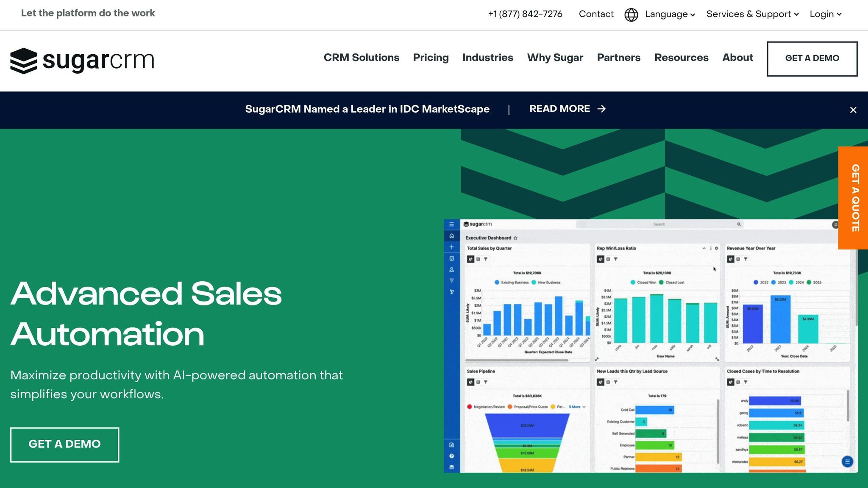Image resolution: width=868 pixels, height=488 pixels.
Task: Click the 2025 legend color dot
Action: coord(809,283)
